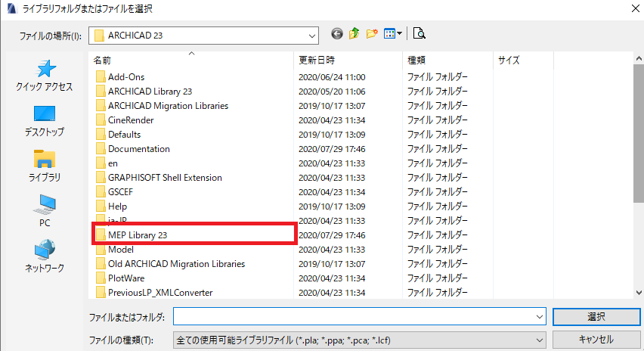Select the ARCHICAD Migration Libraries folder
The image size is (644, 351).
pyautogui.click(x=168, y=106)
